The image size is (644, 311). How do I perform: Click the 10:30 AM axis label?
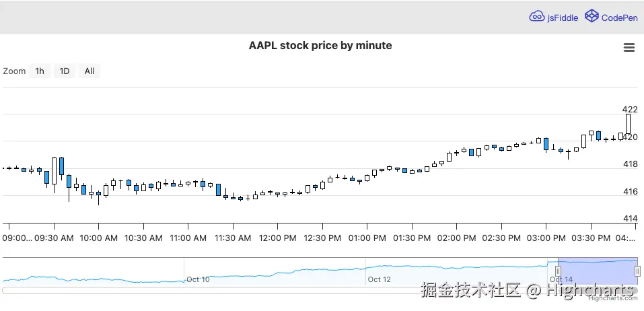pos(143,238)
